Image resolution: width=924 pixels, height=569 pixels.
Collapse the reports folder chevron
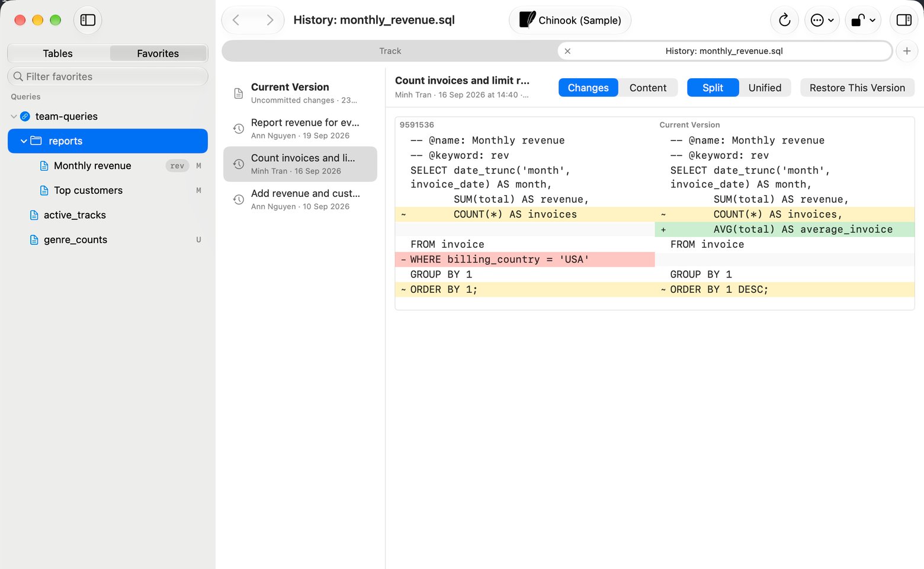24,141
